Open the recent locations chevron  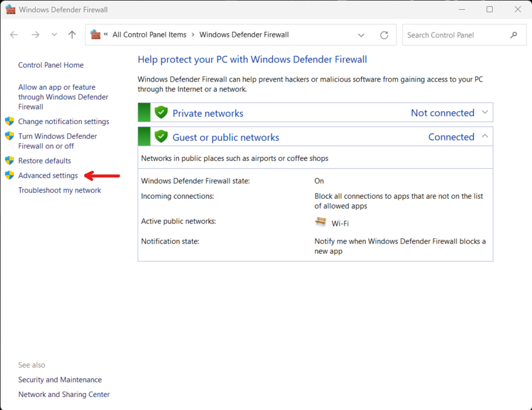[x=54, y=34]
